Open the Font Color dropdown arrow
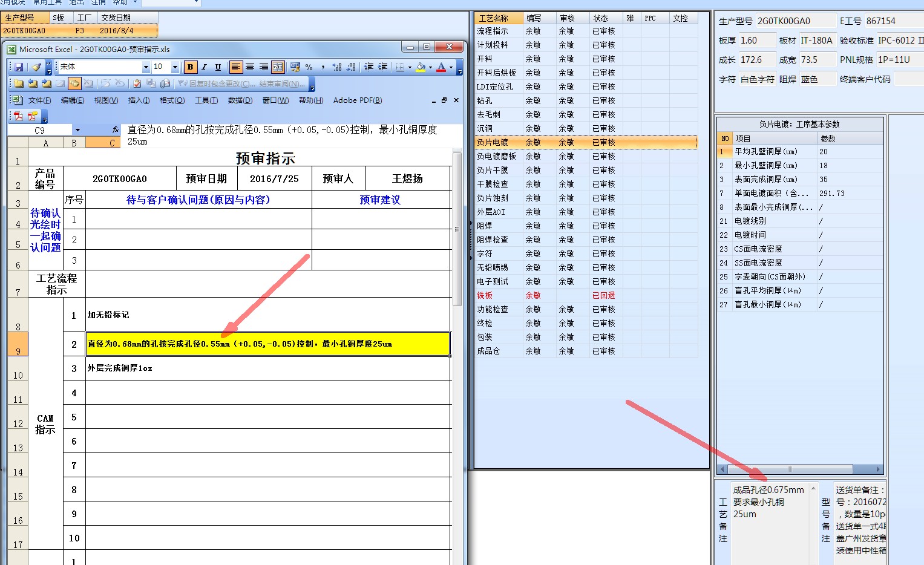Viewport: 924px width, 565px height. click(451, 67)
